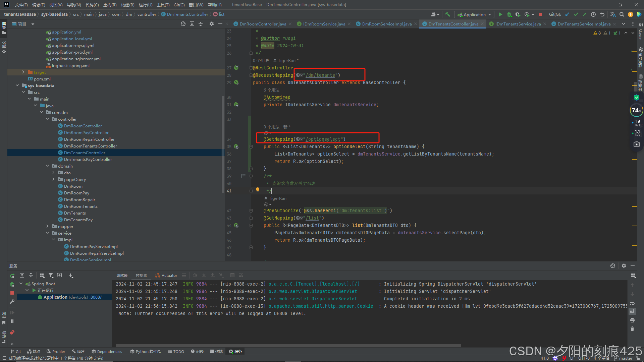644x362 pixels.
Task: Click the green Run button in toolbar
Action: point(500,14)
